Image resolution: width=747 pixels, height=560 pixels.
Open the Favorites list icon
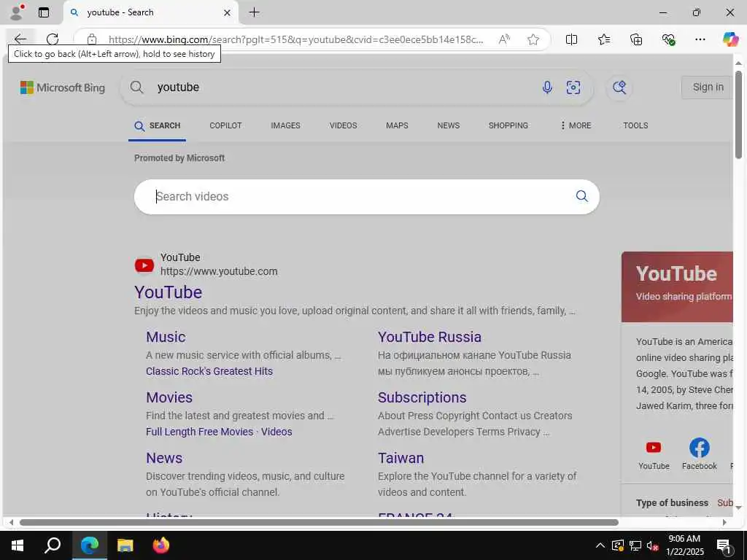click(x=603, y=39)
